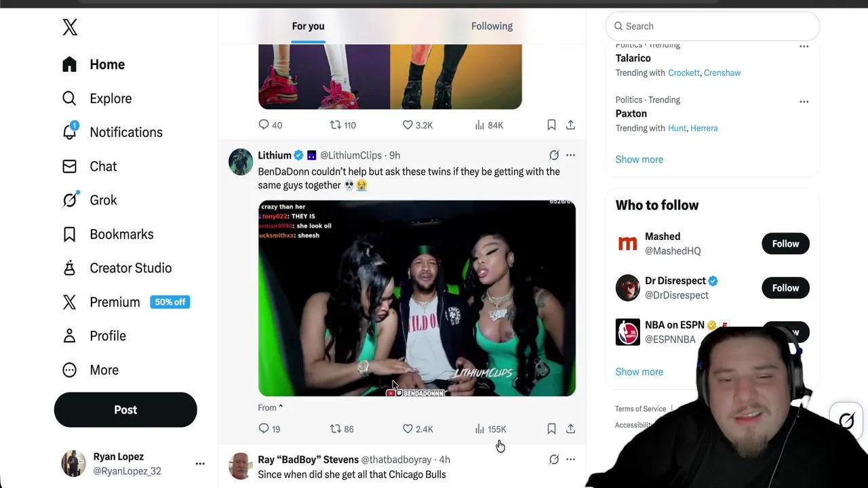Click the X logo icon

70,26
